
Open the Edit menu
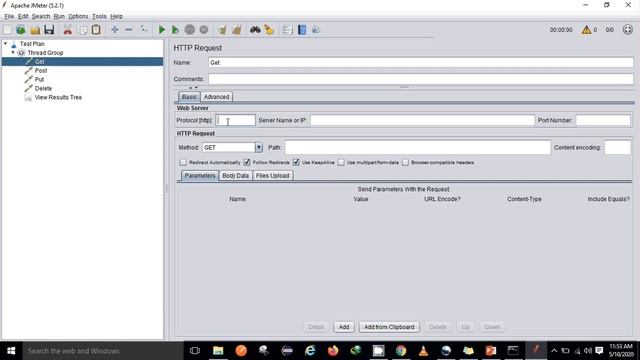(x=23, y=16)
